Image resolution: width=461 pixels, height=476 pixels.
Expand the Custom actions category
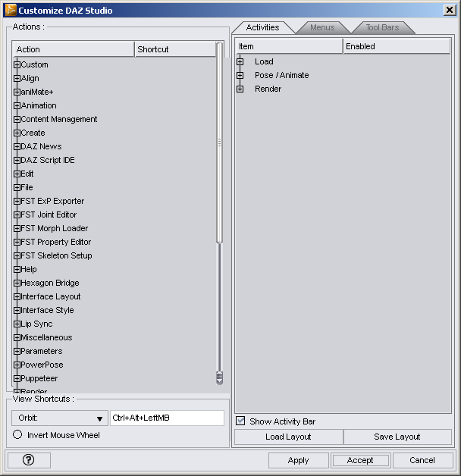point(17,65)
